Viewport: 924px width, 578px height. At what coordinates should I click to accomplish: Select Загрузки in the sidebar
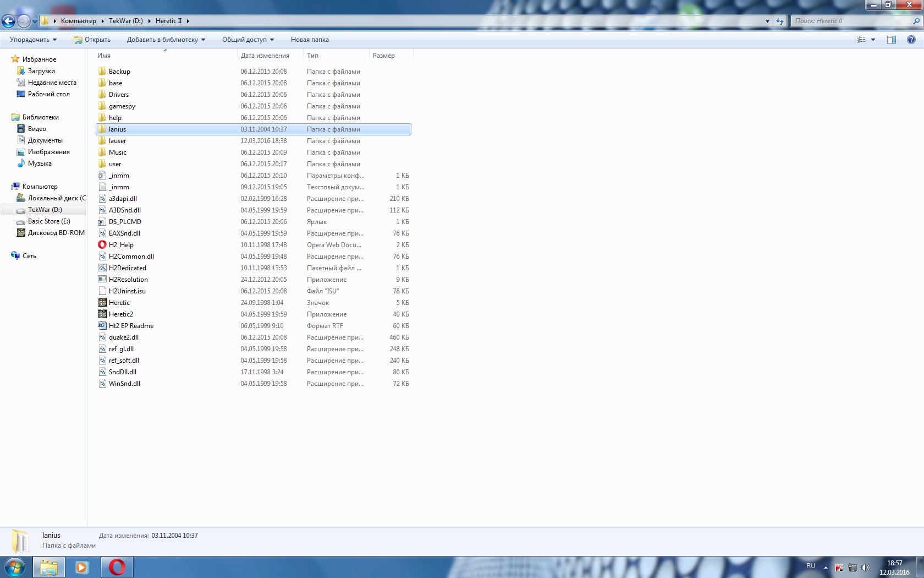click(41, 71)
